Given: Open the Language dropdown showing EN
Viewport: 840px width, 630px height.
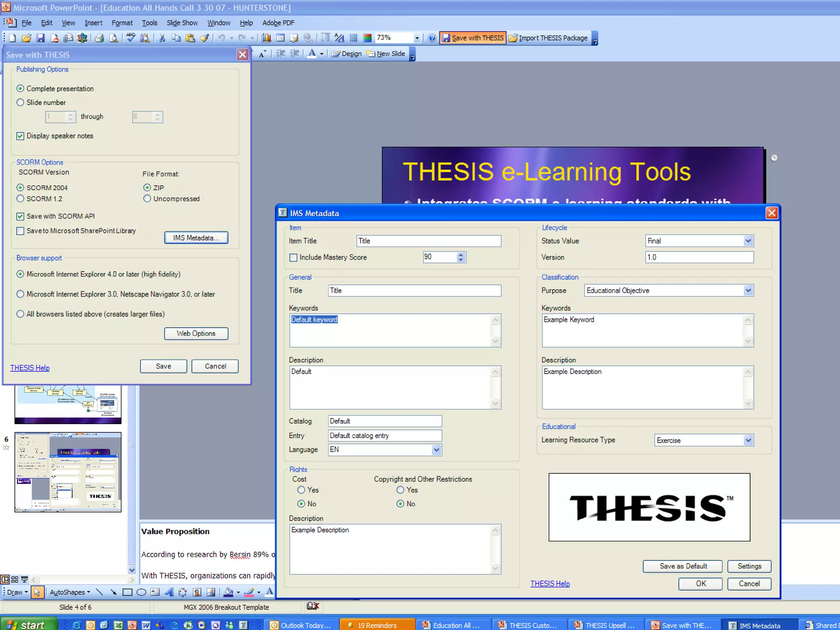Looking at the screenshot, I should [x=436, y=450].
